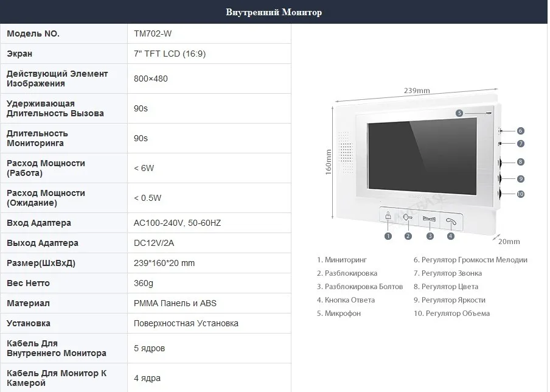Click the '239mm' width dimension label

pyautogui.click(x=417, y=91)
